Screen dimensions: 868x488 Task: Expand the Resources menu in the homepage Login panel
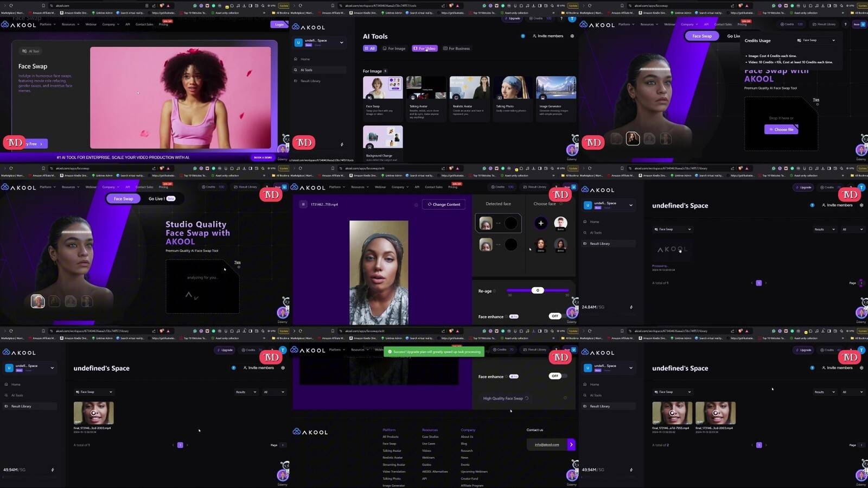(x=71, y=24)
